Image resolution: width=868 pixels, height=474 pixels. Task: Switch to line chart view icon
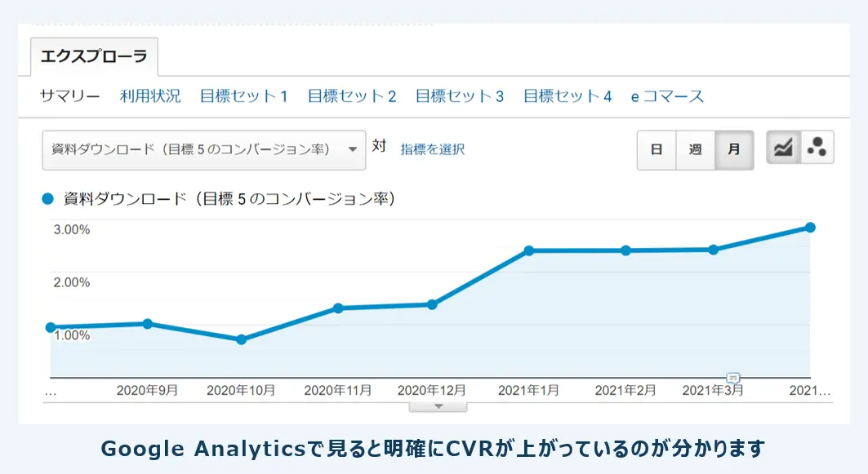(783, 148)
